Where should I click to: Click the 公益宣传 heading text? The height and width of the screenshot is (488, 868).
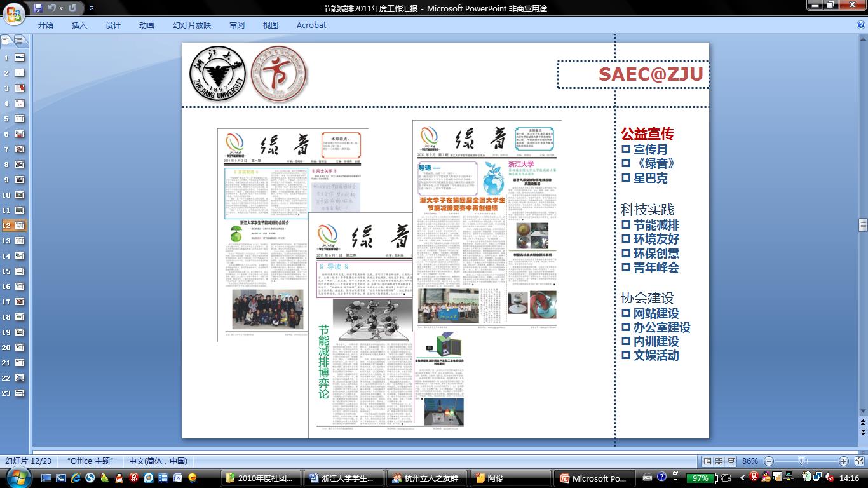(647, 134)
